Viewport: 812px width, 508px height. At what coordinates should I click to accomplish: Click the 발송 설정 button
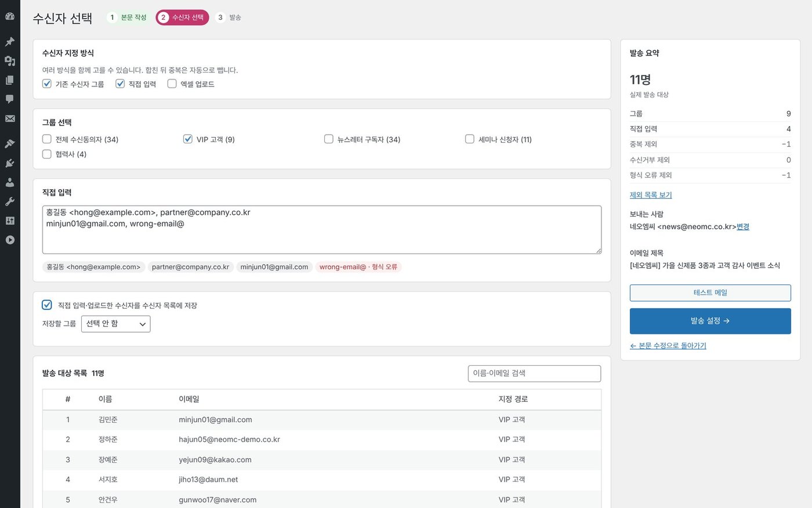710,321
